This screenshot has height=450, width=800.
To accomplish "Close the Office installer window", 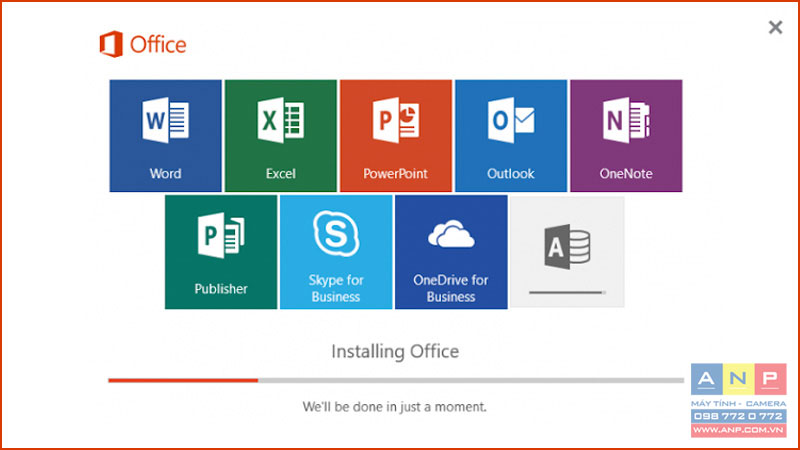I will pyautogui.click(x=776, y=27).
